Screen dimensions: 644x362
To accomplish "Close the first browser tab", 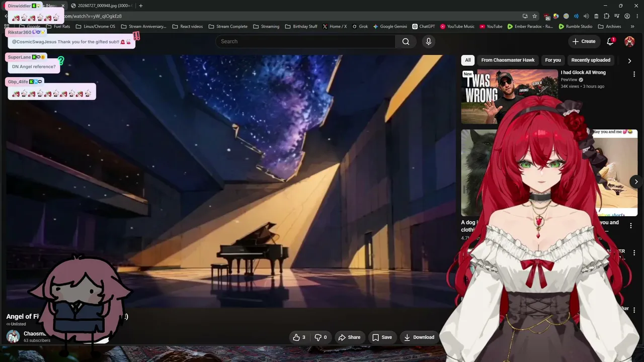I will pyautogui.click(x=63, y=6).
